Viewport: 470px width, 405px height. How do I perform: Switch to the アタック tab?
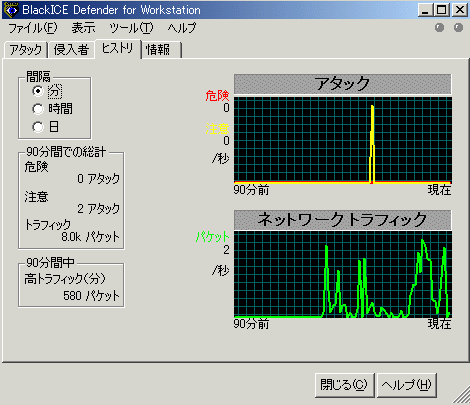[26, 50]
